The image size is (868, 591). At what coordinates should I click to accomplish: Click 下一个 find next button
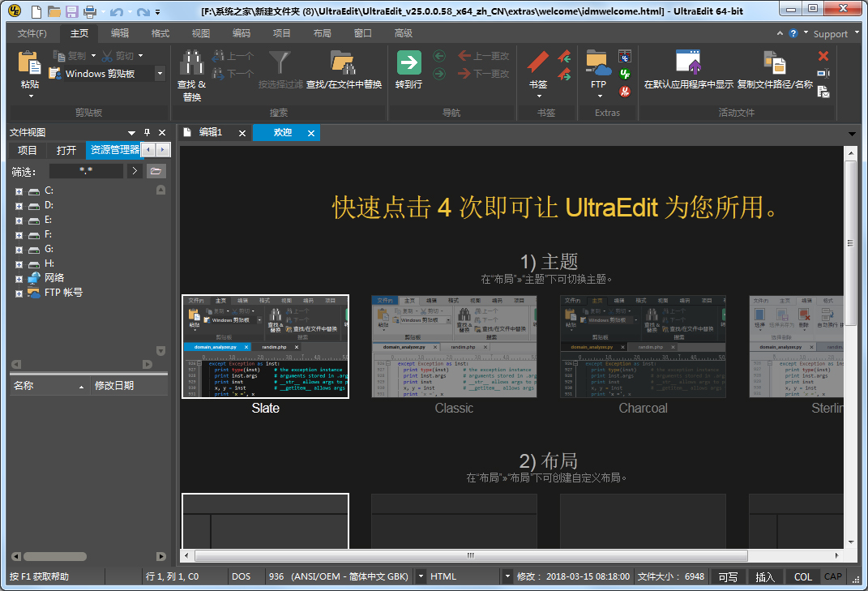pos(233,73)
